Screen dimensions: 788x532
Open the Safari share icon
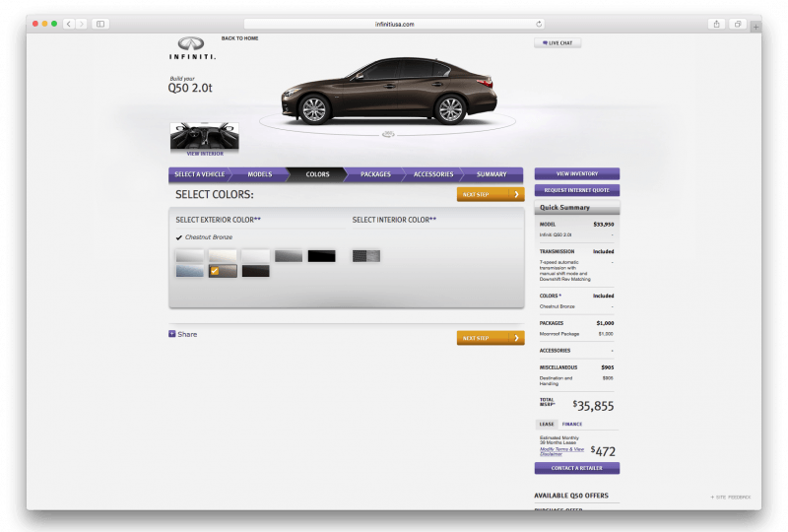pos(717,24)
